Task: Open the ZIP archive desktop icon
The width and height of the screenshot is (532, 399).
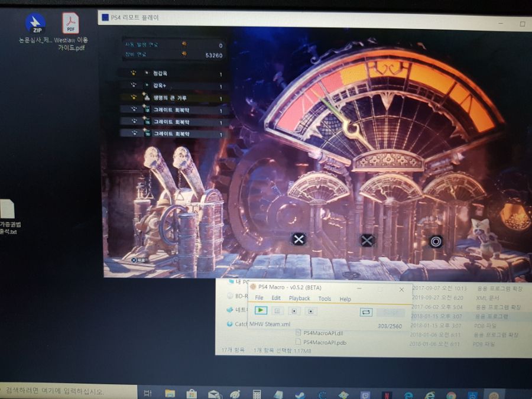Action: [x=35, y=28]
